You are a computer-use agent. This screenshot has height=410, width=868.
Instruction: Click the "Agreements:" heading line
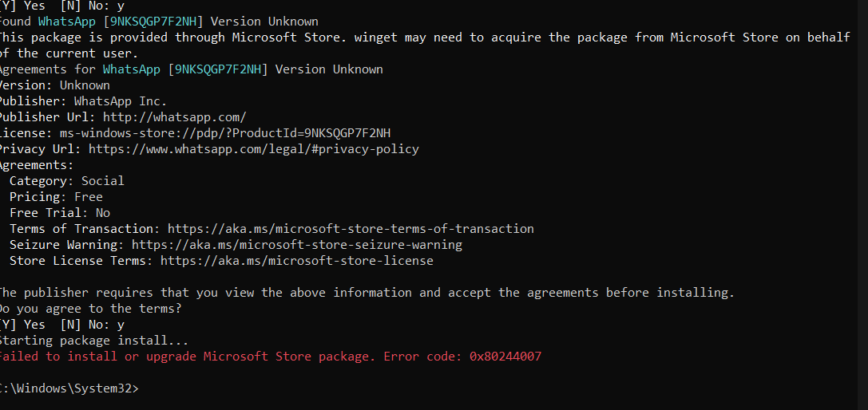click(36, 165)
